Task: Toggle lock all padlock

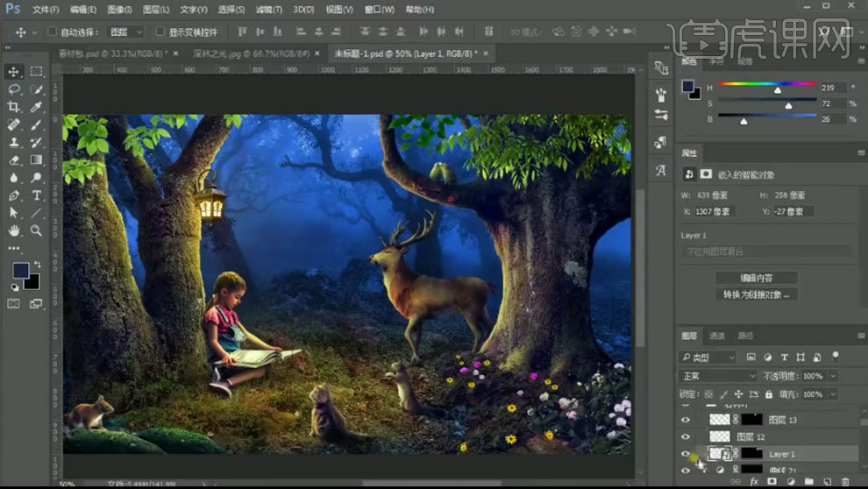Action: click(x=768, y=394)
